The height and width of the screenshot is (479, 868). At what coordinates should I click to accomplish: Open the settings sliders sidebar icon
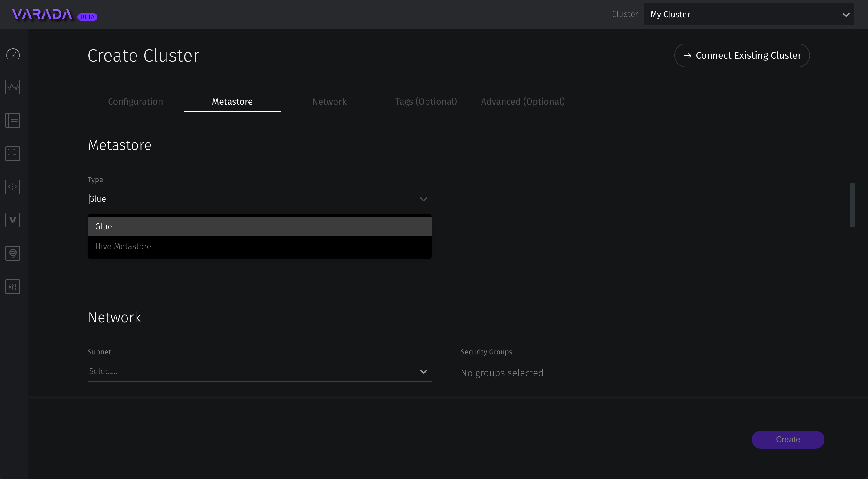tap(13, 286)
